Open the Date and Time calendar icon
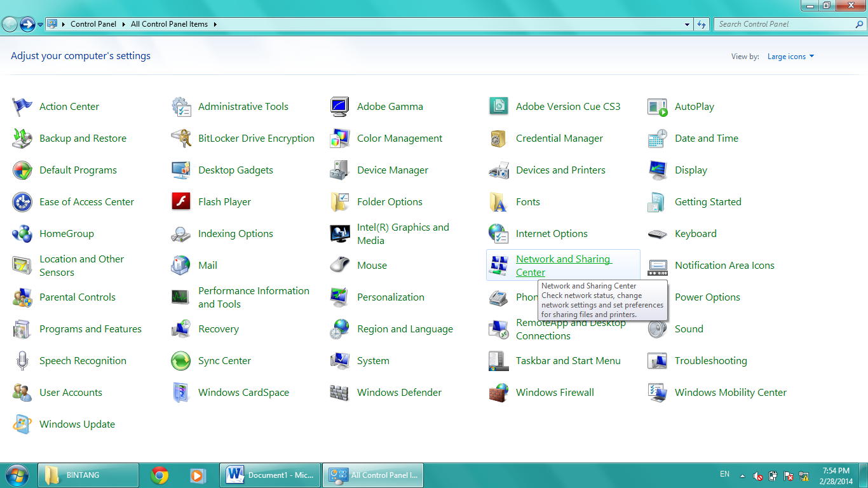The height and width of the screenshot is (488, 868). (x=658, y=139)
